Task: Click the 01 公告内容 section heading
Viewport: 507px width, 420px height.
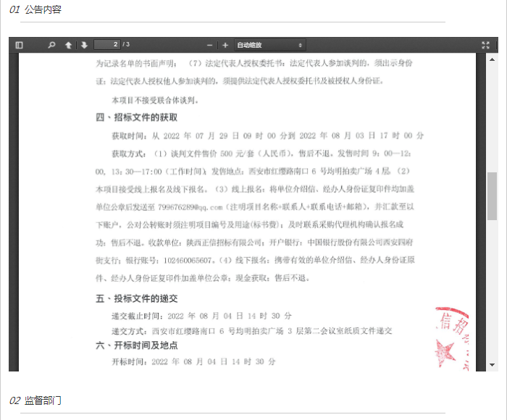Action: [x=35, y=9]
